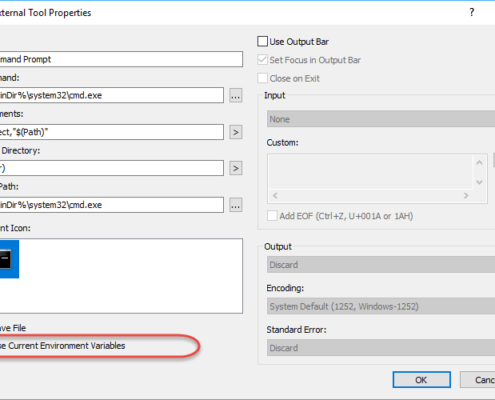Confirm with the OK button
The image size is (495, 400).
tap(422, 380)
